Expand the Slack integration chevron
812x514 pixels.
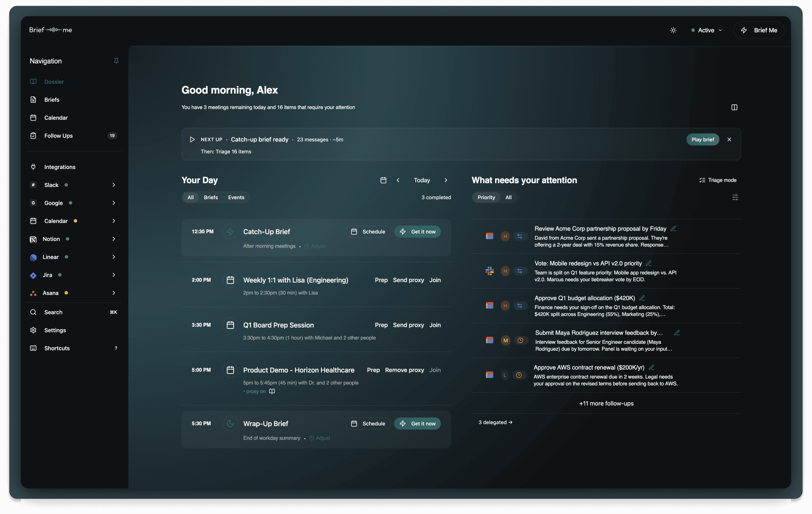pyautogui.click(x=114, y=185)
